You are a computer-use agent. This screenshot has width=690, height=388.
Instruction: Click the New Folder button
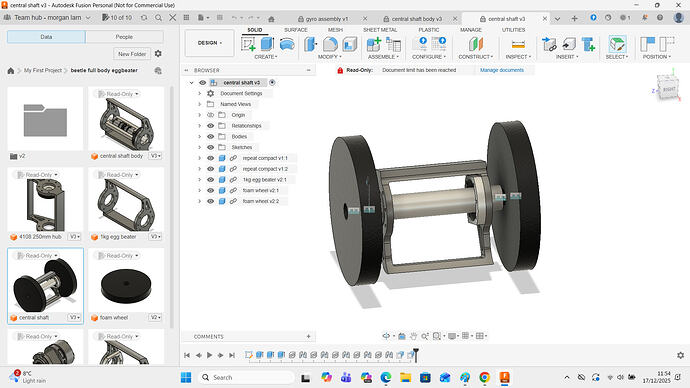[x=132, y=54]
